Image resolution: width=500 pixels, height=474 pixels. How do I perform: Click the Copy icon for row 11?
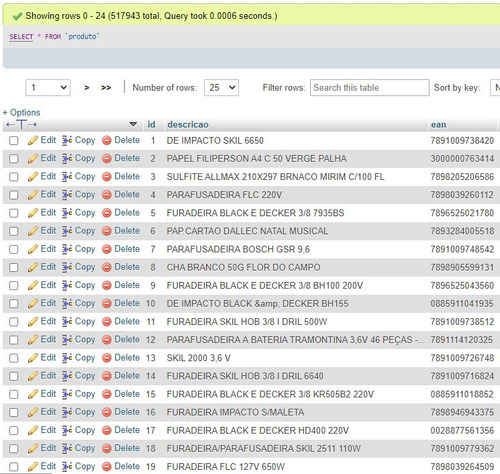[67, 322]
